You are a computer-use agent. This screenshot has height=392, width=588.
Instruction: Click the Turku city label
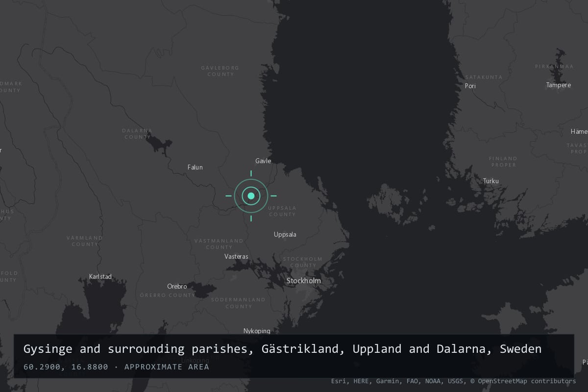pos(490,181)
